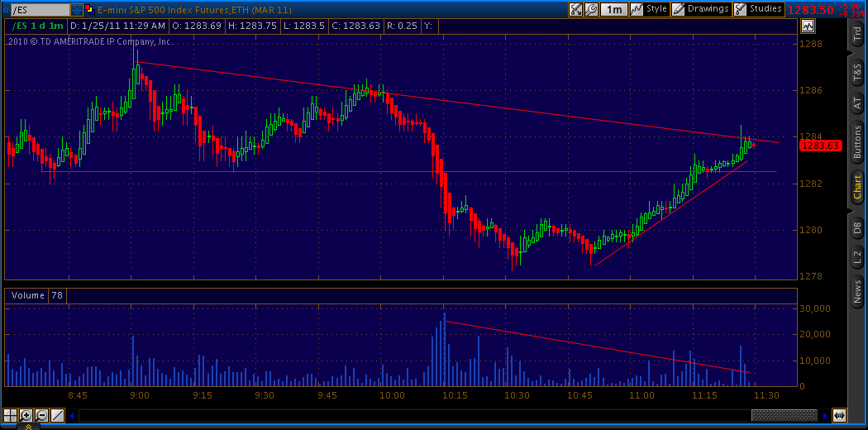Click the small circle clipboard-link icon beside symbol field
Image resolution: width=868 pixels, height=430 pixels.
[6, 9]
